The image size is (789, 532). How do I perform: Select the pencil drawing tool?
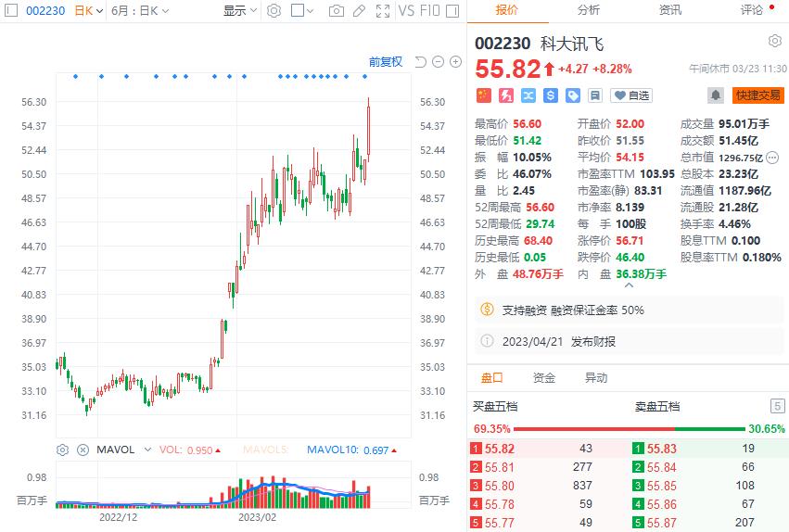(360, 10)
